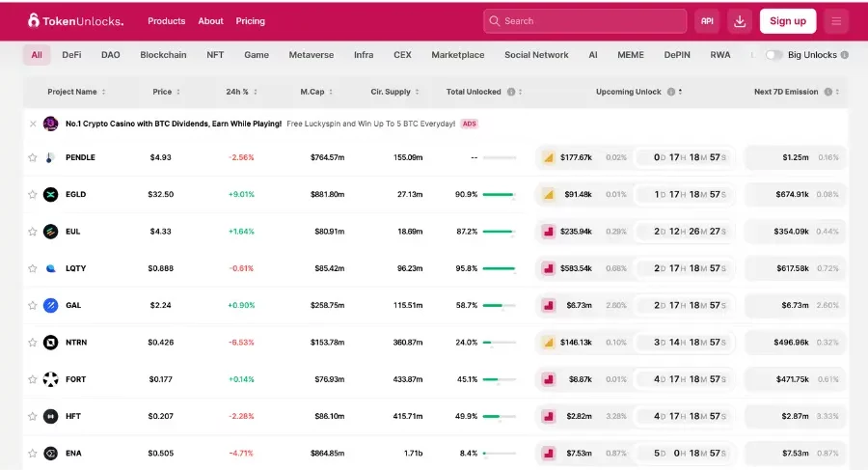This screenshot has width=868, height=470.
Task: Toggle the Big Unlocks switch
Action: [x=773, y=55]
